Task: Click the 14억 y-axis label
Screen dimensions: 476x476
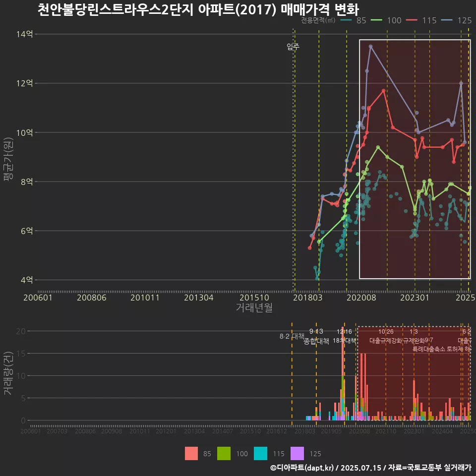Action: tap(25, 34)
